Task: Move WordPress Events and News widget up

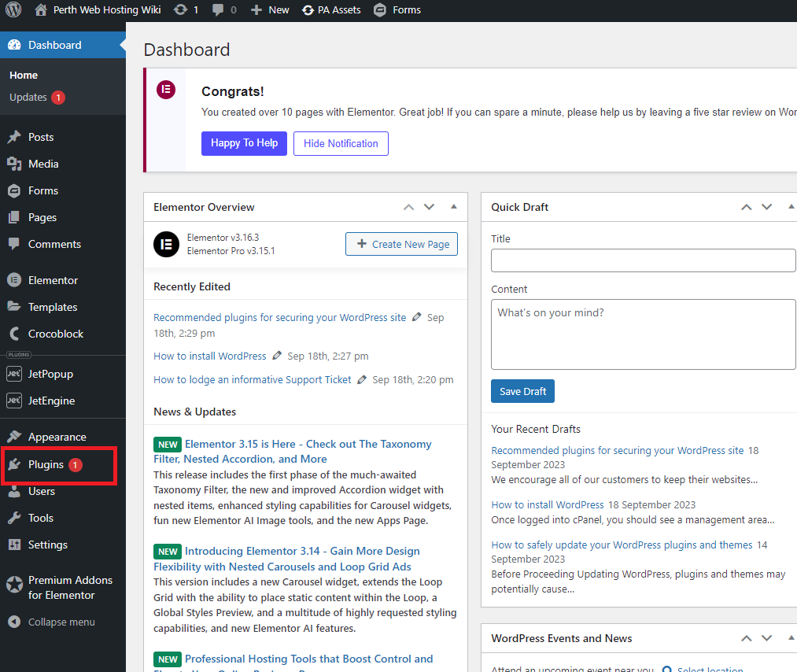Action: 746,638
